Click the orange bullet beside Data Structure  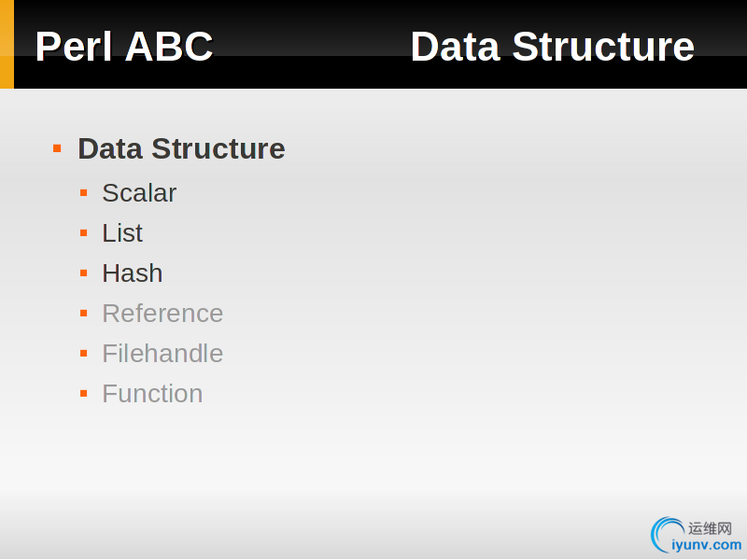pos(57,148)
